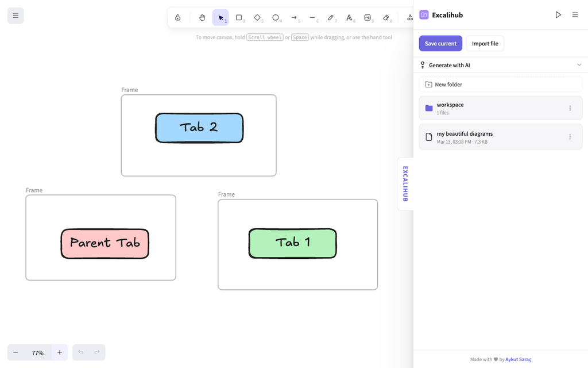The height and width of the screenshot is (368, 588).
Task: Collapse the vertical EXCALIHUB side tab
Action: coord(405,184)
